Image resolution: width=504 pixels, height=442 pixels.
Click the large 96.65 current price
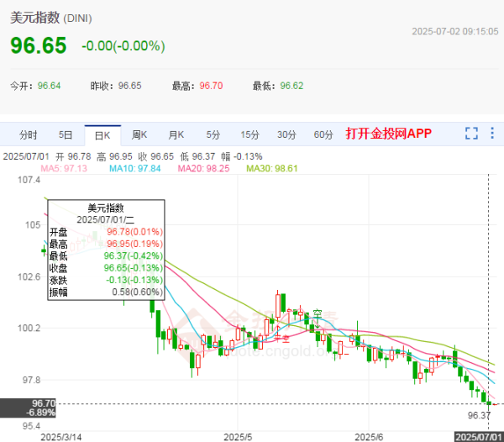pyautogui.click(x=39, y=45)
